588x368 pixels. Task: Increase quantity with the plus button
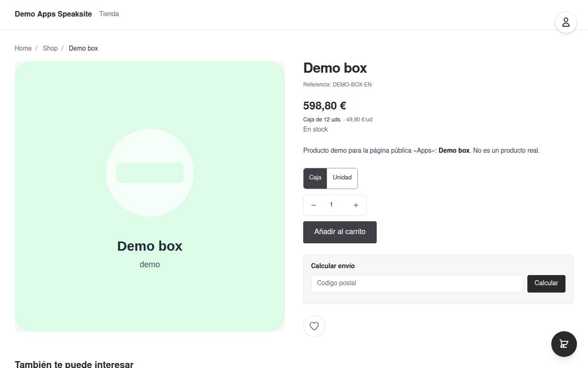coord(356,205)
